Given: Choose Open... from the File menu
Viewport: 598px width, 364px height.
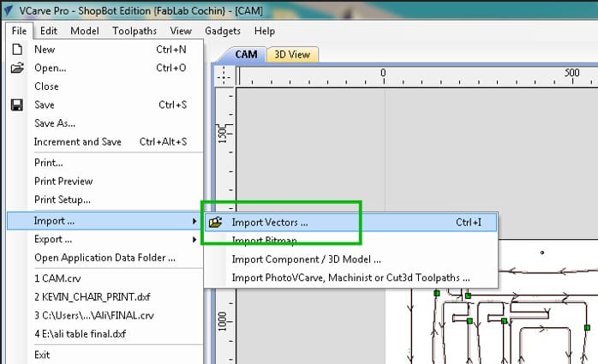Looking at the screenshot, I should click(105, 68).
